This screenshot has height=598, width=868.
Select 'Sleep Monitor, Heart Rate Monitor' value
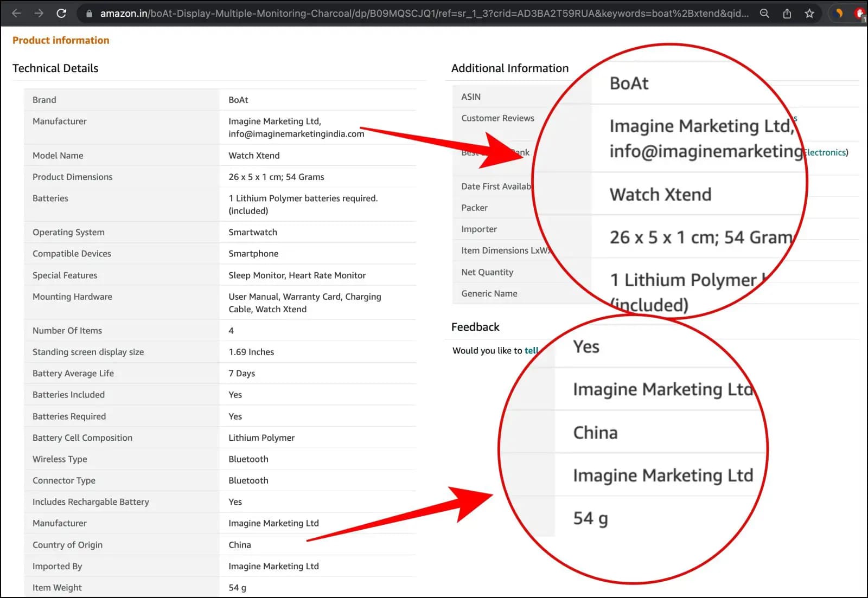coord(297,275)
